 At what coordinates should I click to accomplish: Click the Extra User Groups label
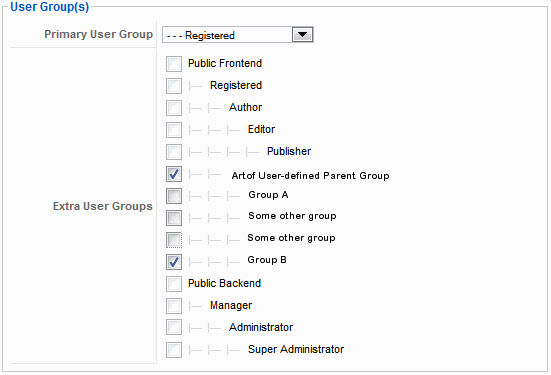[103, 206]
